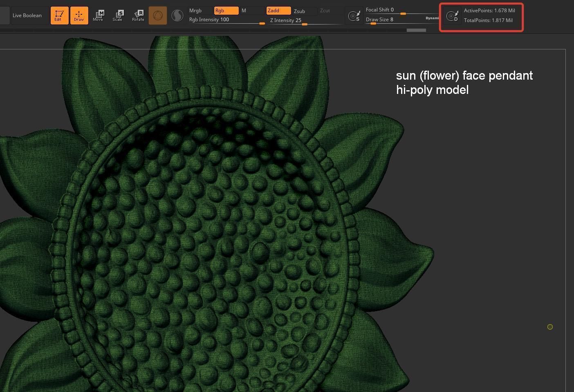This screenshot has width=574, height=392.
Task: Click the orange sphere gizmo icon
Action: [158, 16]
